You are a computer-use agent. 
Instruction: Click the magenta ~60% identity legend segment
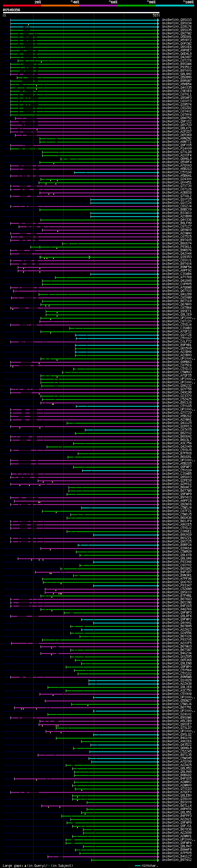coord(99,6)
